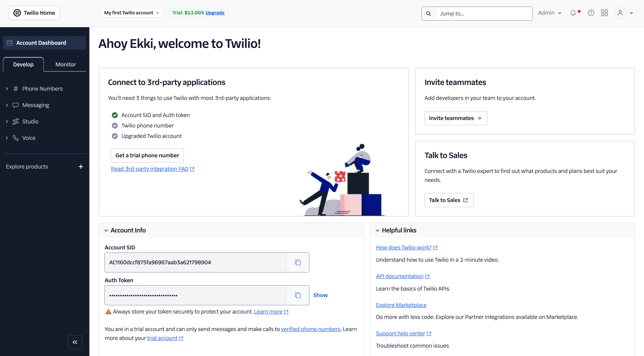This screenshot has height=356, width=644.
Task: Collapse the Account Info section
Action: (106, 230)
